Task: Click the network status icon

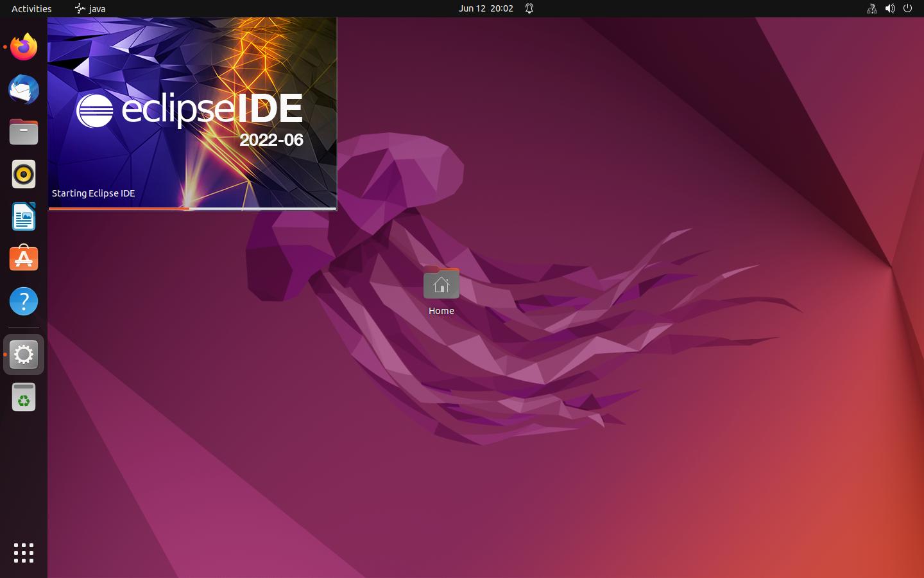Action: point(871,8)
